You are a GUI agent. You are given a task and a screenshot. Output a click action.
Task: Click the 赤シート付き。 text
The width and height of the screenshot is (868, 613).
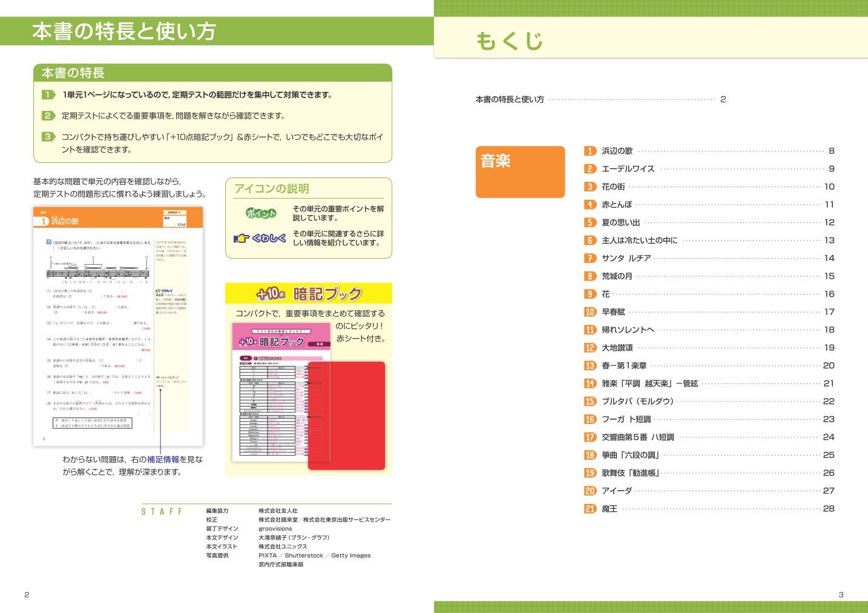[361, 339]
